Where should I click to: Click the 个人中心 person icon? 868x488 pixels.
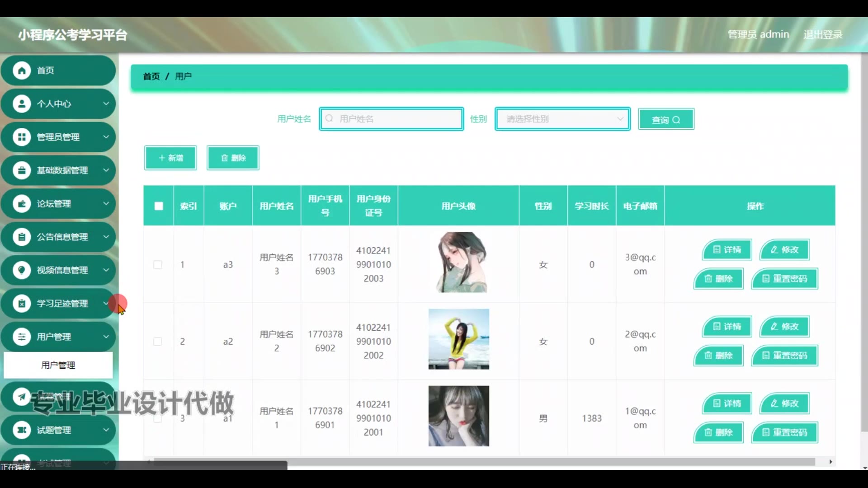click(21, 104)
